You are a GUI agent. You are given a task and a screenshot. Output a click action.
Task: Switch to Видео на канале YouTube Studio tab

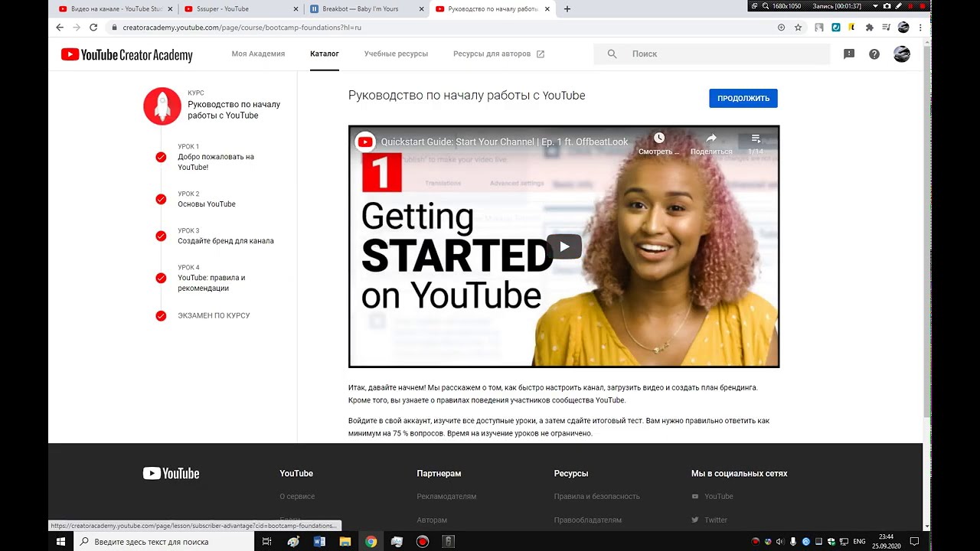point(115,9)
